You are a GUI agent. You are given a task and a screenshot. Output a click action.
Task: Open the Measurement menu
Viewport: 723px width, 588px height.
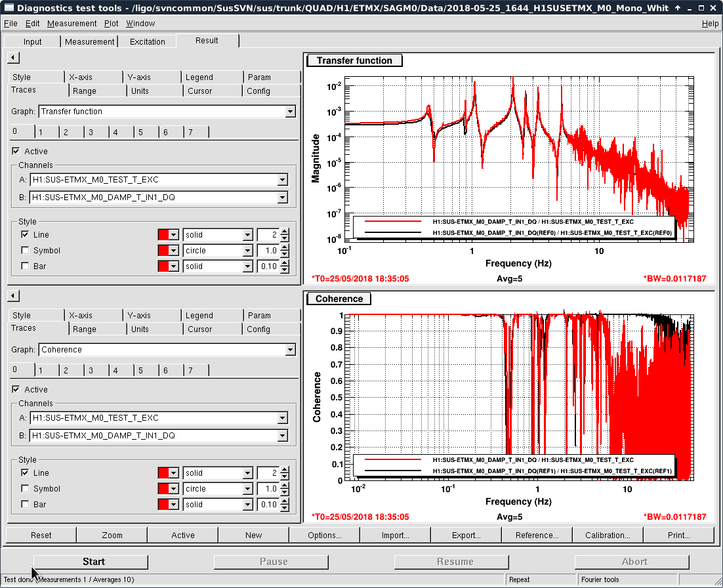coord(72,24)
